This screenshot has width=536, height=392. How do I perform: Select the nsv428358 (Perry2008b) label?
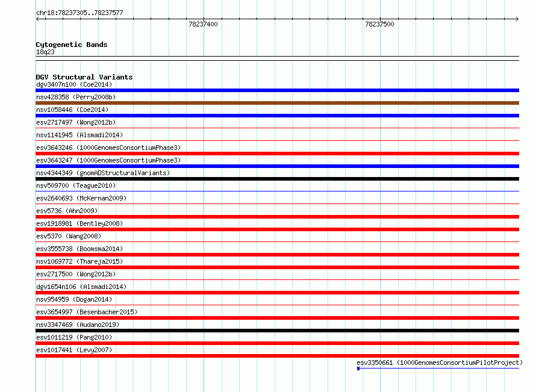(76, 97)
